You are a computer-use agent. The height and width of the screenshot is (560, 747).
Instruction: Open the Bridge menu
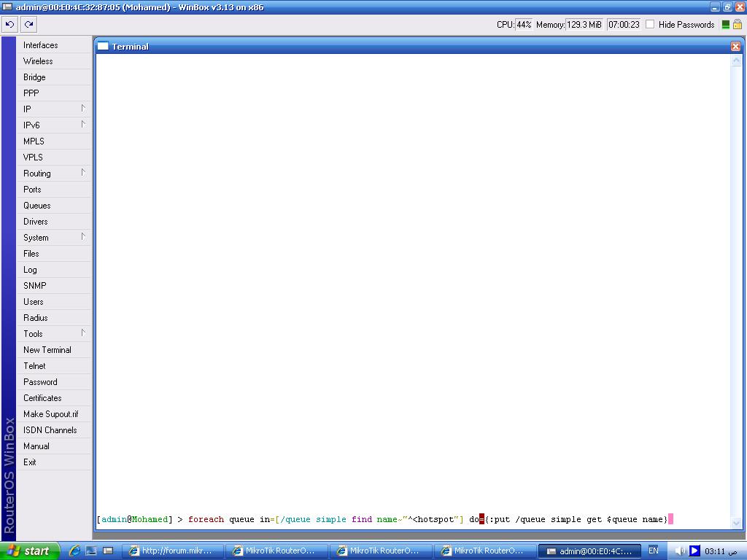(x=54, y=77)
